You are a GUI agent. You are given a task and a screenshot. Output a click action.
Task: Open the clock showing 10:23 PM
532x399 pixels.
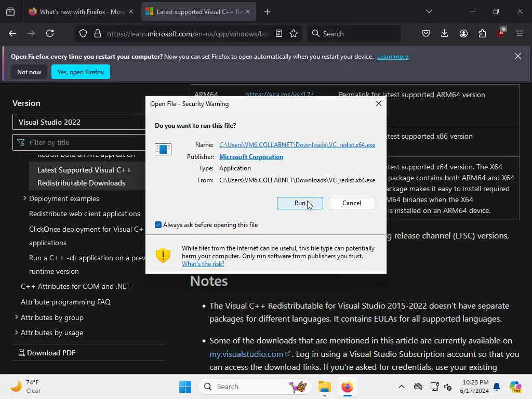[474, 387]
